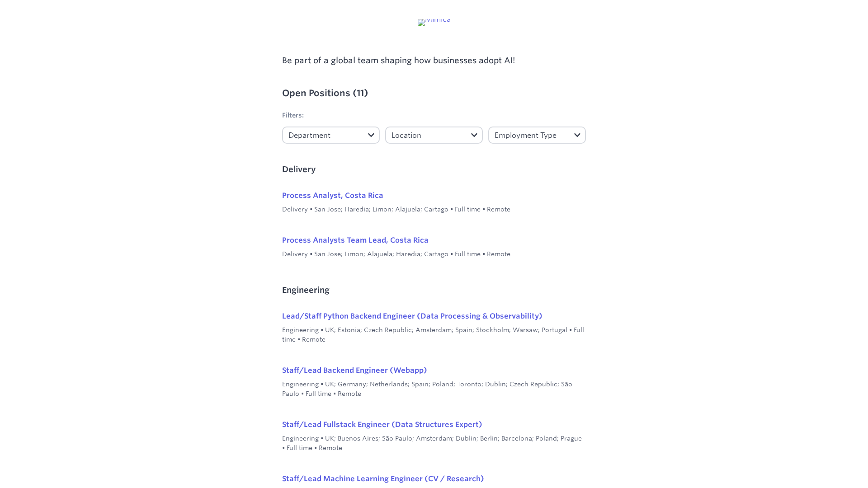Click the Mimica logo image
The image size is (868, 488).
434,21
